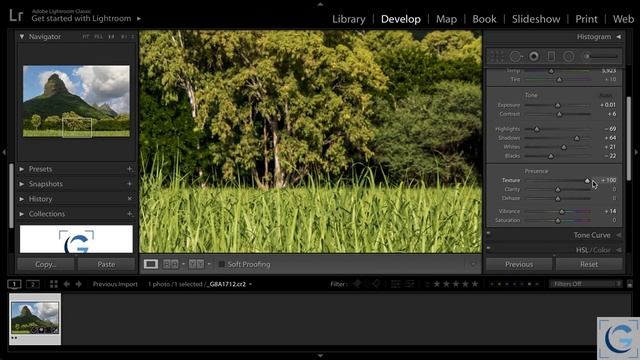Expand the Snapshots panel
Viewport: 640px width, 360px height.
coord(22,184)
